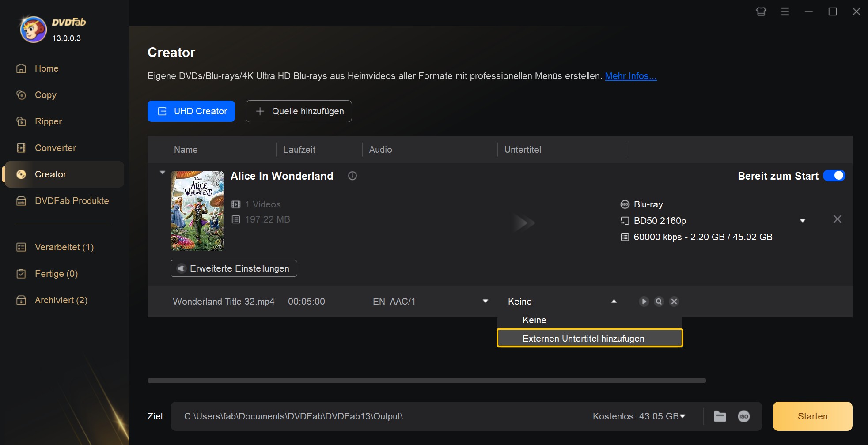
Task: Remove Wonderland Title 32.mp4 with X icon
Action: [674, 302]
